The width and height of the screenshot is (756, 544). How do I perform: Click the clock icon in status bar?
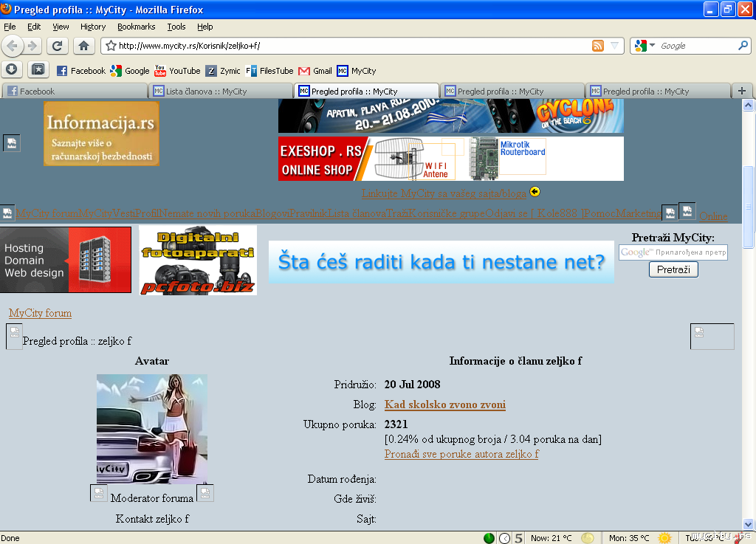[x=504, y=538]
